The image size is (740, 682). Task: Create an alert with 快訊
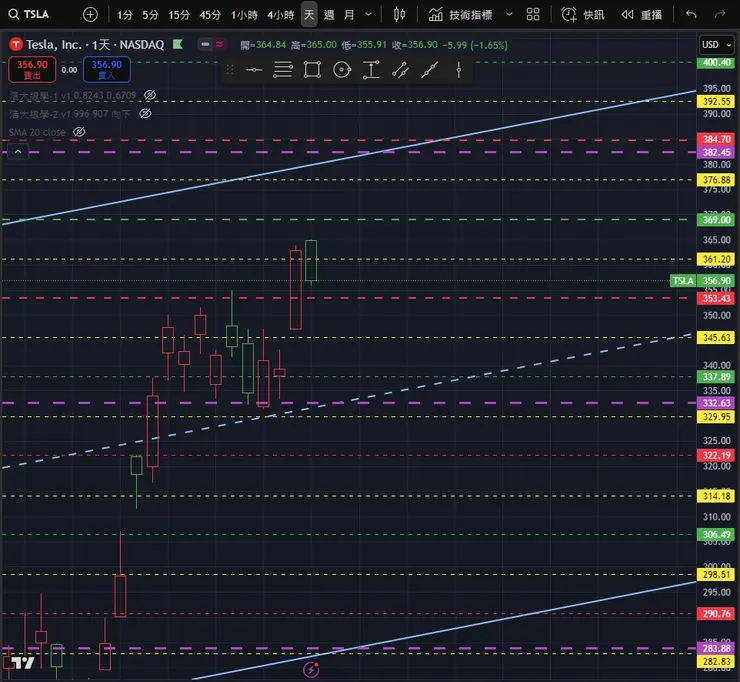coord(583,15)
